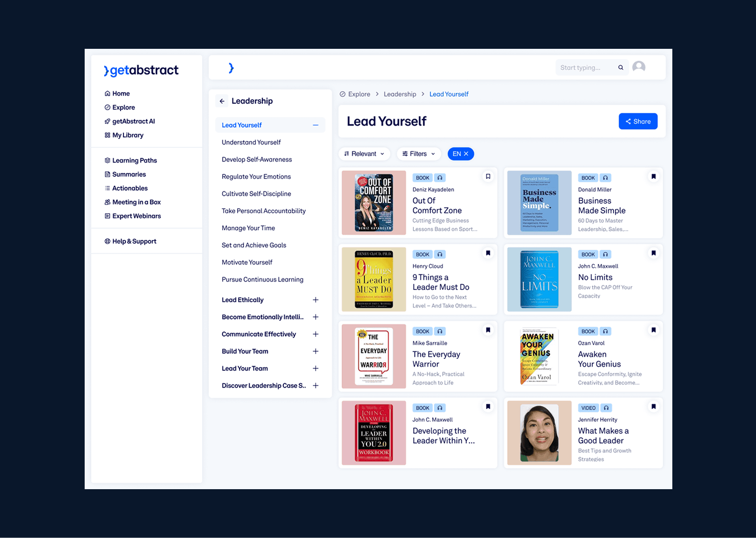The width and height of the screenshot is (756, 538).
Task: Click audio headphone icon on Out Of Comfort Zone
Action: pos(440,178)
